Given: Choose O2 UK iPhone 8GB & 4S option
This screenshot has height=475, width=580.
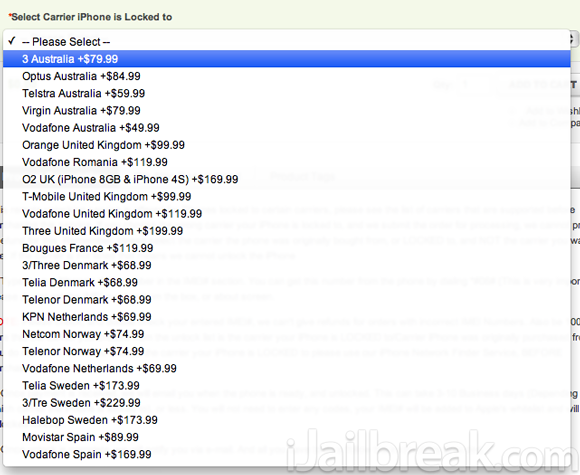Looking at the screenshot, I should [x=287, y=179].
